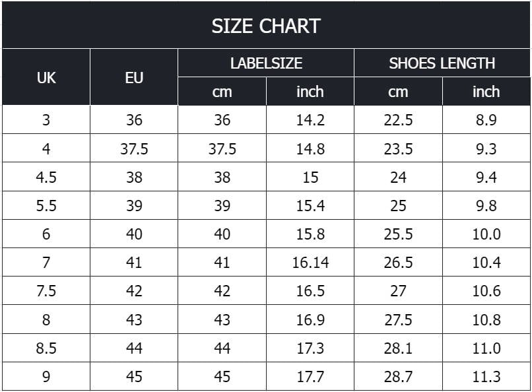Click the SIZE CHART title banner

(266, 26)
